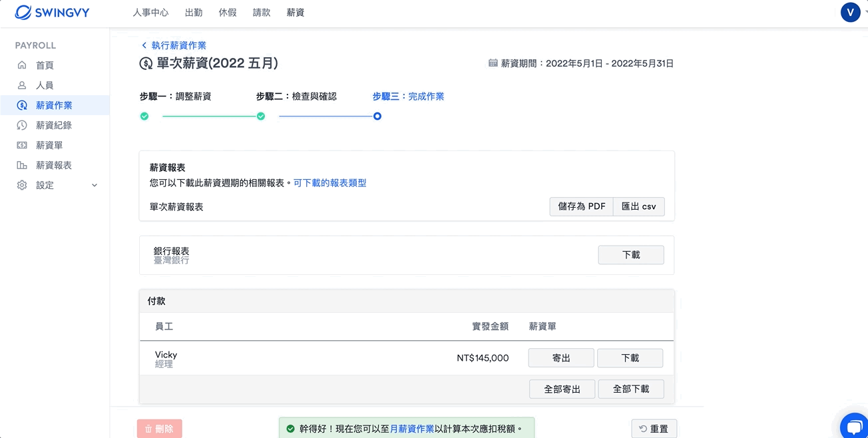Click the 臺灣銀行 bank name text
868x438 pixels.
point(172,260)
